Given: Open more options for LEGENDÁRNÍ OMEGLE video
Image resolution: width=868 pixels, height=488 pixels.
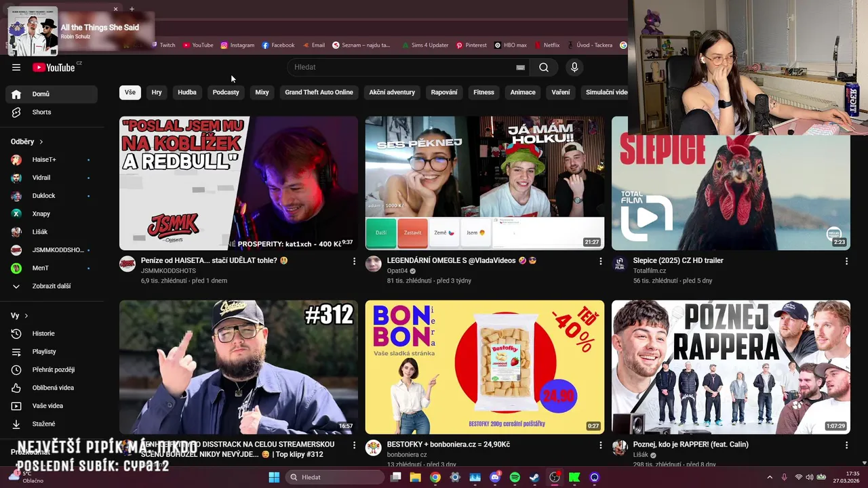Looking at the screenshot, I should point(600,261).
